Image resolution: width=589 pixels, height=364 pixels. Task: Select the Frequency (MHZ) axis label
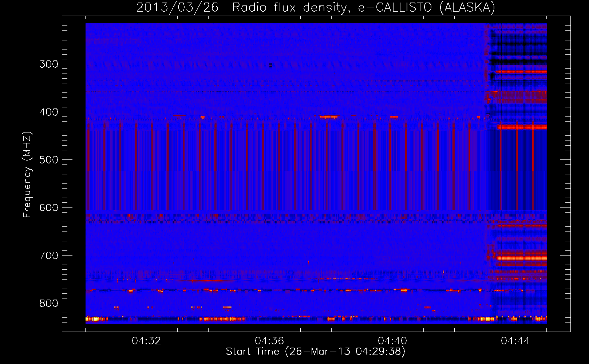27,174
